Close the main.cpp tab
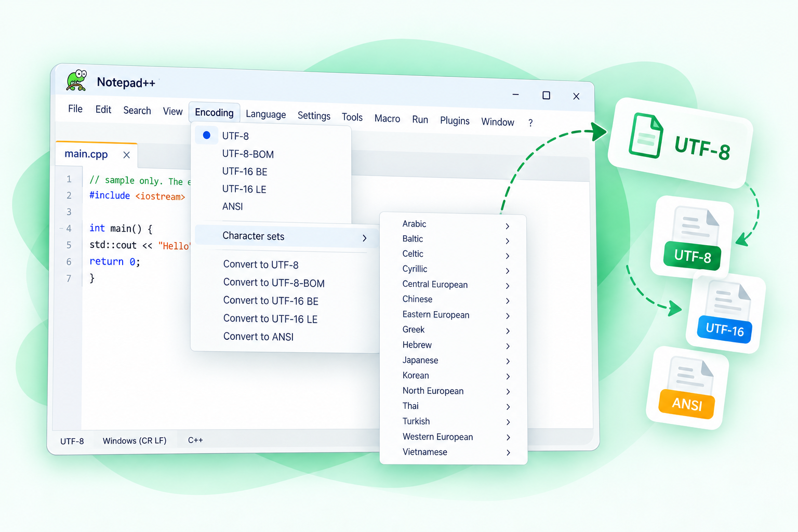 pos(126,155)
